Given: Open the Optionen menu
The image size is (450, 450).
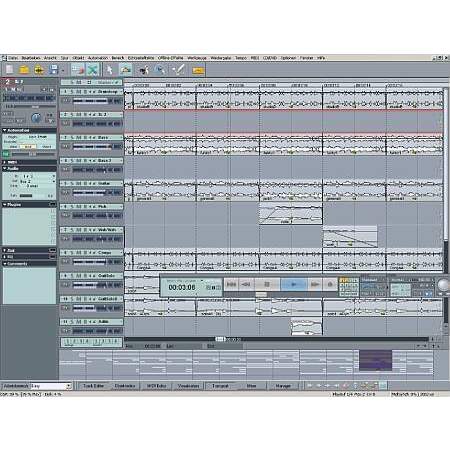Looking at the screenshot, I should click(x=288, y=58).
